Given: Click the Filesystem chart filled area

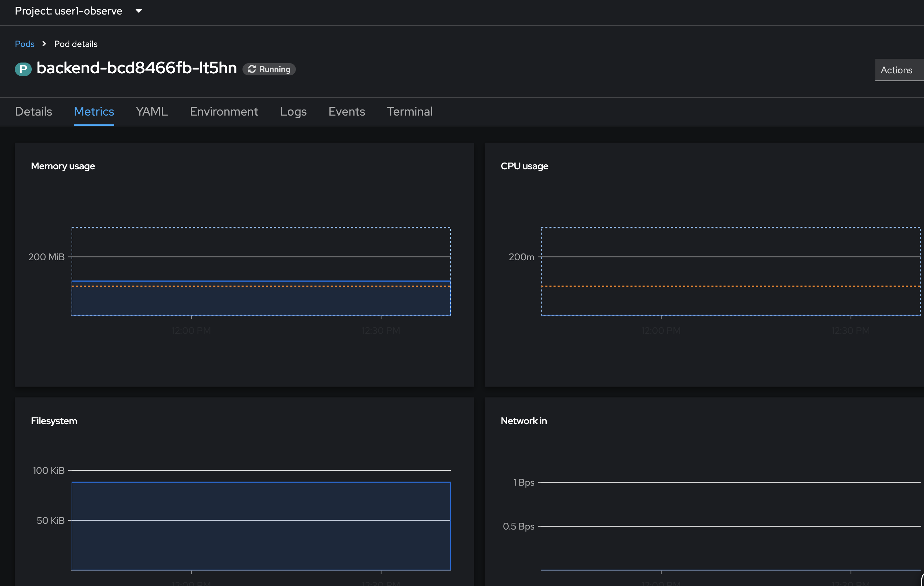Looking at the screenshot, I should coord(261,526).
